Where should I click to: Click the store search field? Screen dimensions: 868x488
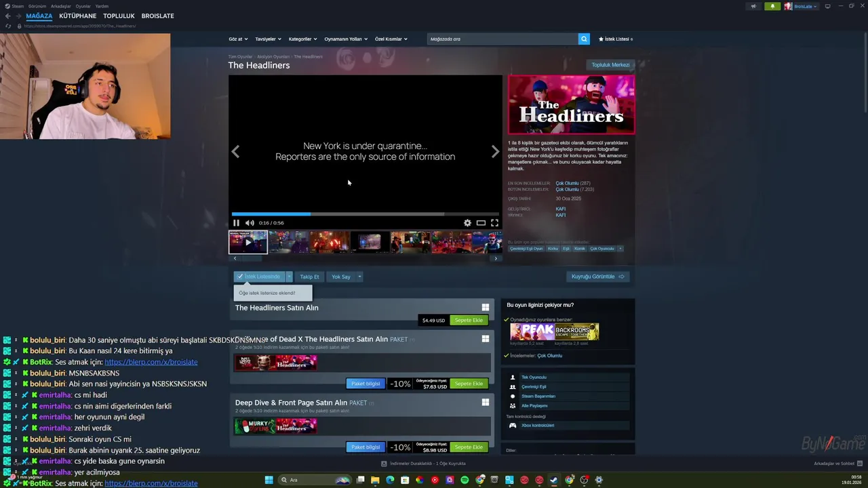tap(502, 39)
